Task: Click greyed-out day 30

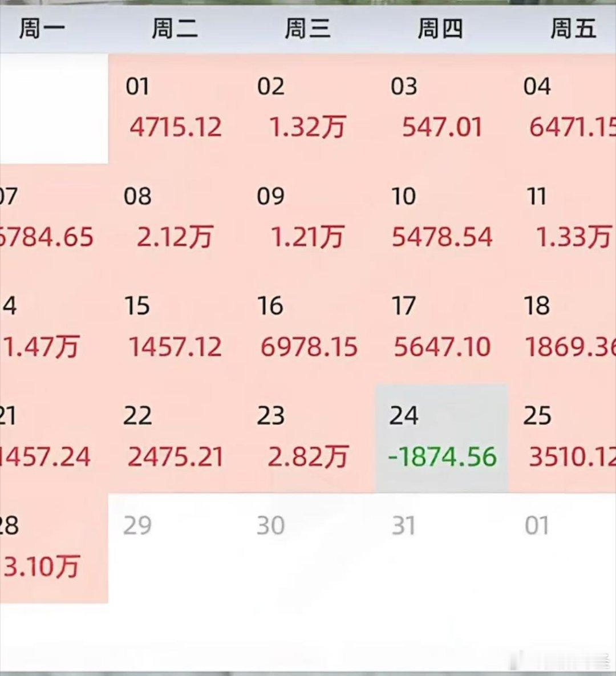Action: [x=308, y=548]
